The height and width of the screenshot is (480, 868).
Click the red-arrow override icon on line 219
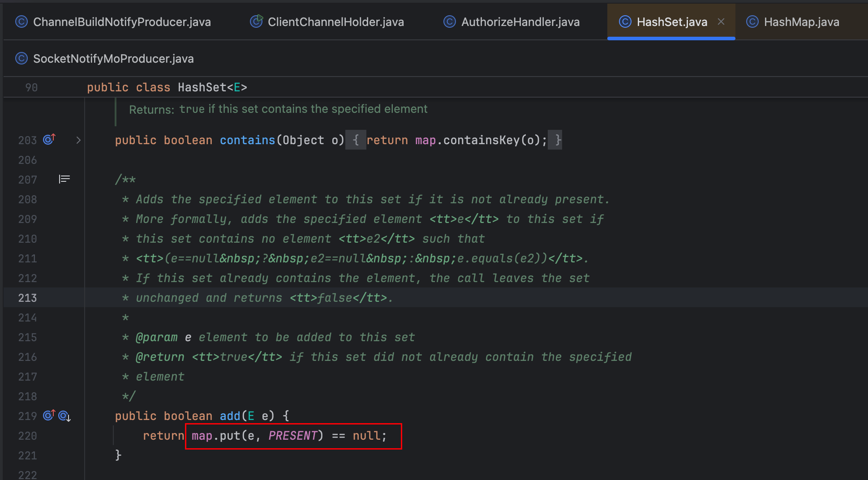pos(49,416)
